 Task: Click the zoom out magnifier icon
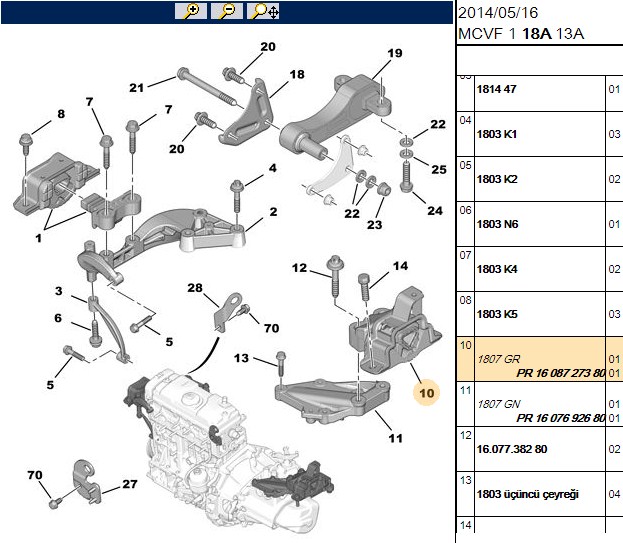point(226,11)
